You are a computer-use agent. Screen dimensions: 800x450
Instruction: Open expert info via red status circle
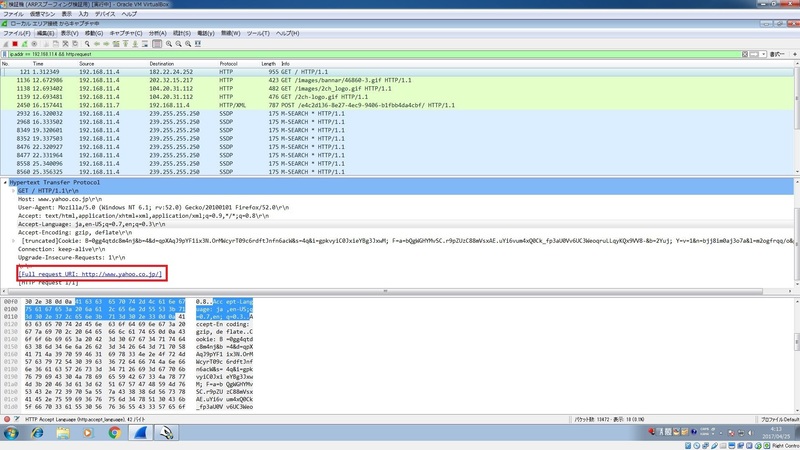coord(7,419)
